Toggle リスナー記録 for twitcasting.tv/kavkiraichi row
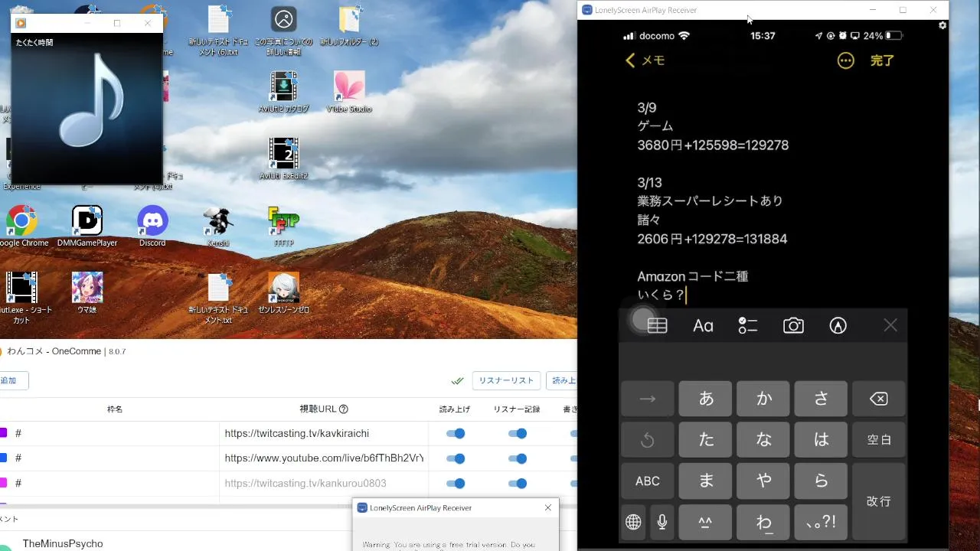This screenshot has height=551, width=980. pyautogui.click(x=518, y=434)
